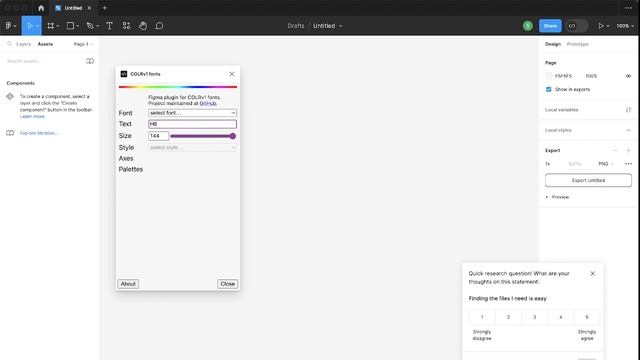Open the Learn more link
Screen dimensions: 640x360
tap(32, 116)
